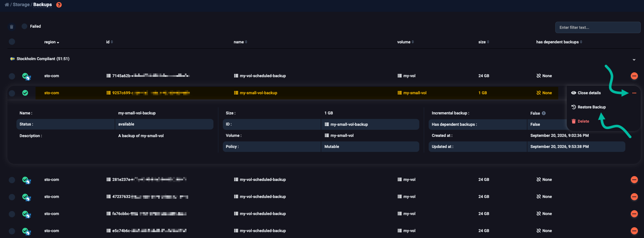Click 1 GB size in highlighted row
Screen dimensions: 644x238
pos(483,93)
